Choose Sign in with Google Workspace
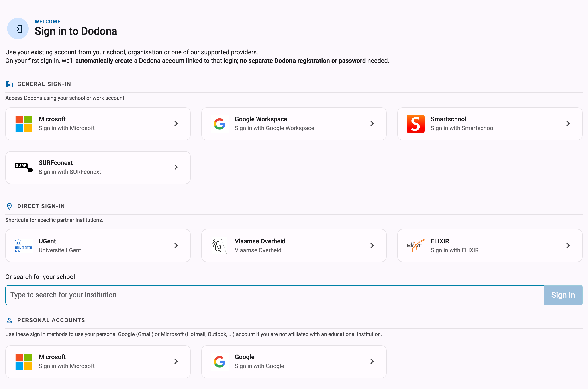 (294, 124)
